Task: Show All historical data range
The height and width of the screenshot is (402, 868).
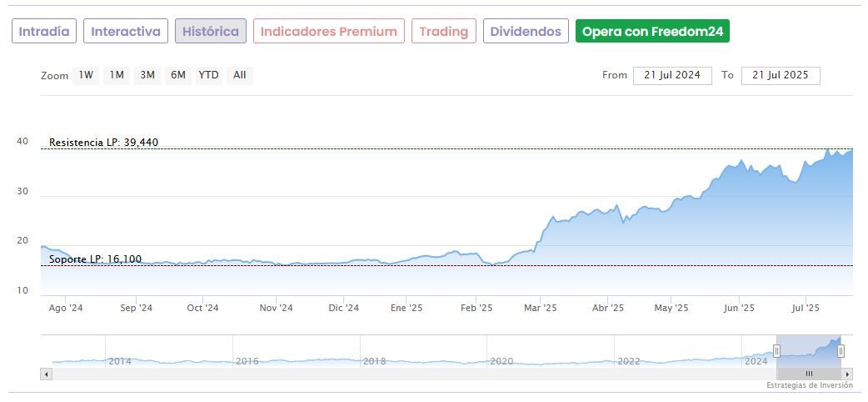Action: pos(240,75)
